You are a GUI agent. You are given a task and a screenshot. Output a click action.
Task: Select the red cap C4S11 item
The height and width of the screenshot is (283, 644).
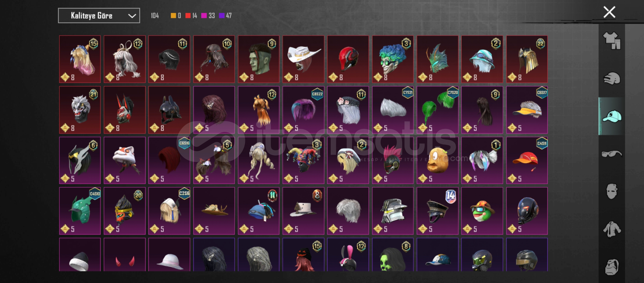click(x=527, y=160)
